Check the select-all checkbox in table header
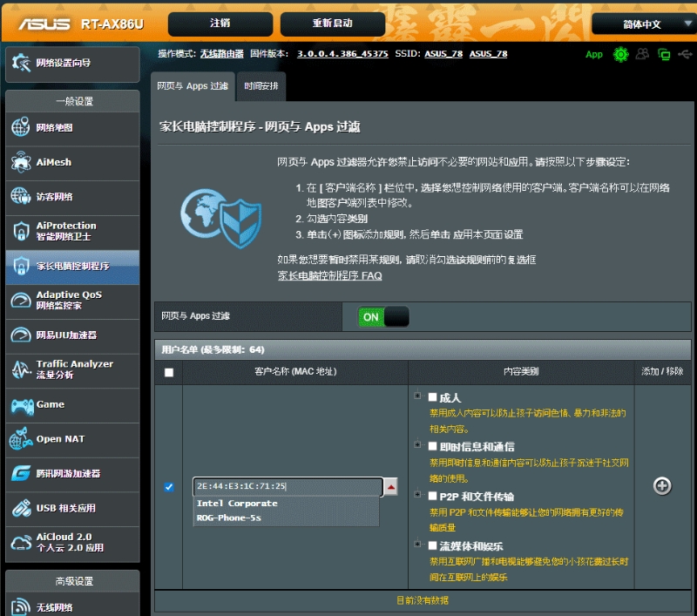The width and height of the screenshot is (697, 616). (x=169, y=372)
